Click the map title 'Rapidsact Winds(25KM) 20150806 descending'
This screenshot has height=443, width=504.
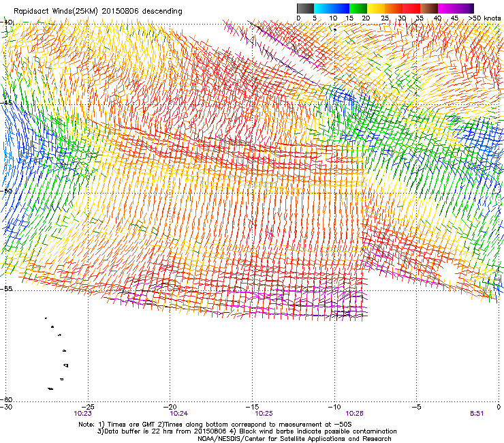click(97, 12)
